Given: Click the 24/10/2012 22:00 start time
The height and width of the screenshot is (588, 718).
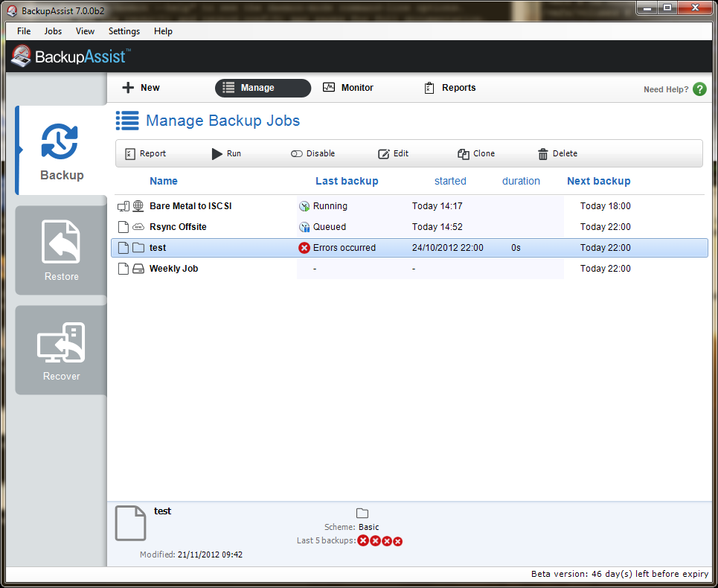Looking at the screenshot, I should tap(447, 248).
